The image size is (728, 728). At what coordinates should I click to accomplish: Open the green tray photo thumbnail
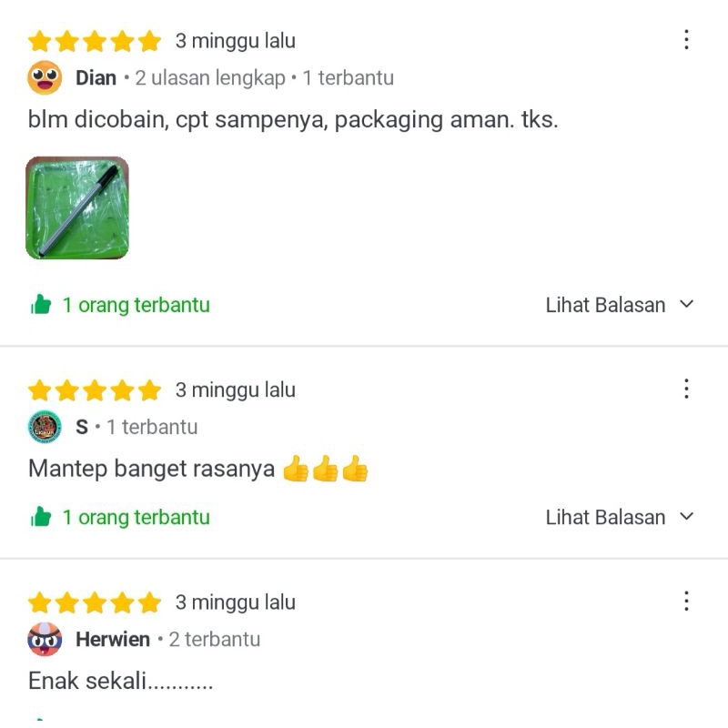pos(77,207)
